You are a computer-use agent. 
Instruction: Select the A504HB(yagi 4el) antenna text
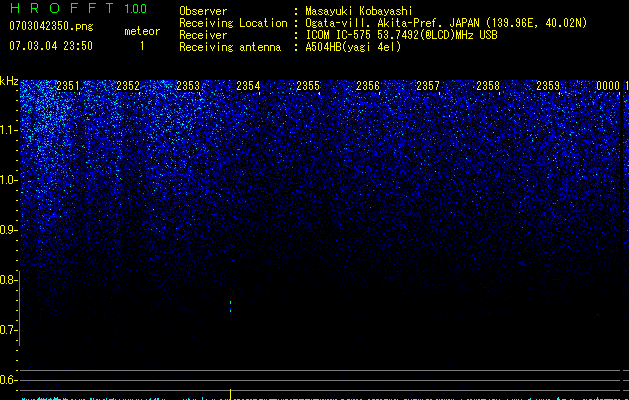353,47
